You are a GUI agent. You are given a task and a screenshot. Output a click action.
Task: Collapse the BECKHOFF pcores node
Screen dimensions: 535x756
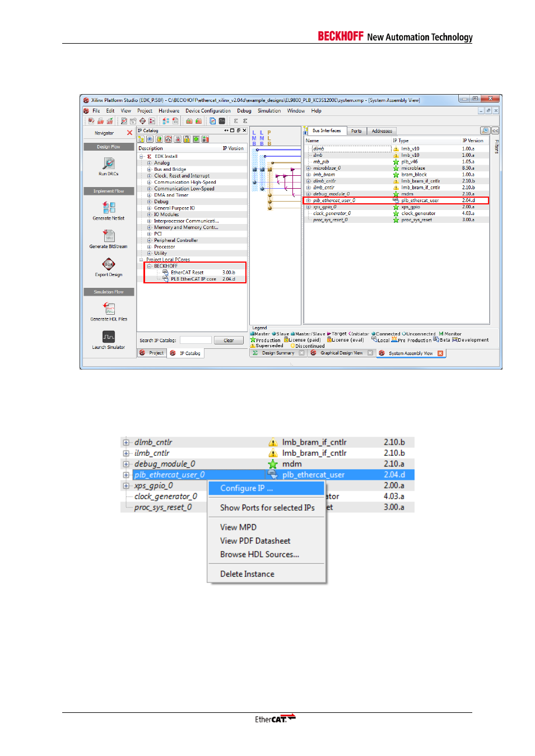tap(149, 266)
